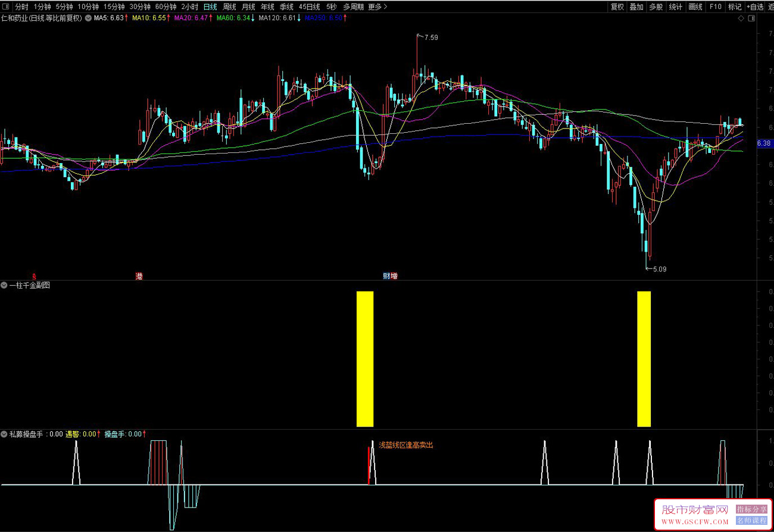Open the F10 company info
774x532 pixels.
[715, 7]
